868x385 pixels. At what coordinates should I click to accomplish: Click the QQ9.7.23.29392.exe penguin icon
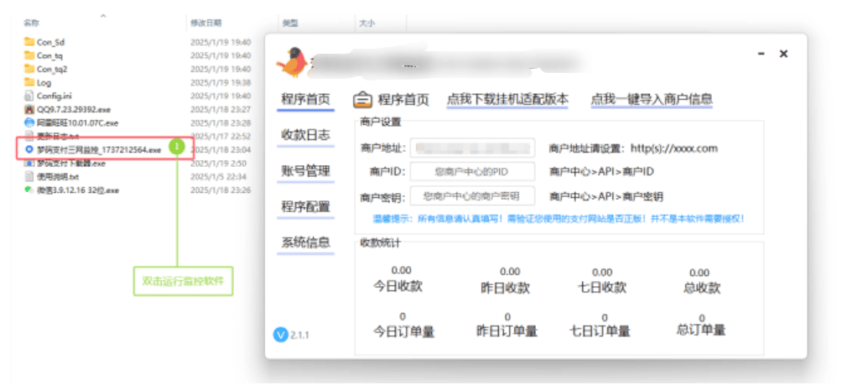tap(29, 110)
